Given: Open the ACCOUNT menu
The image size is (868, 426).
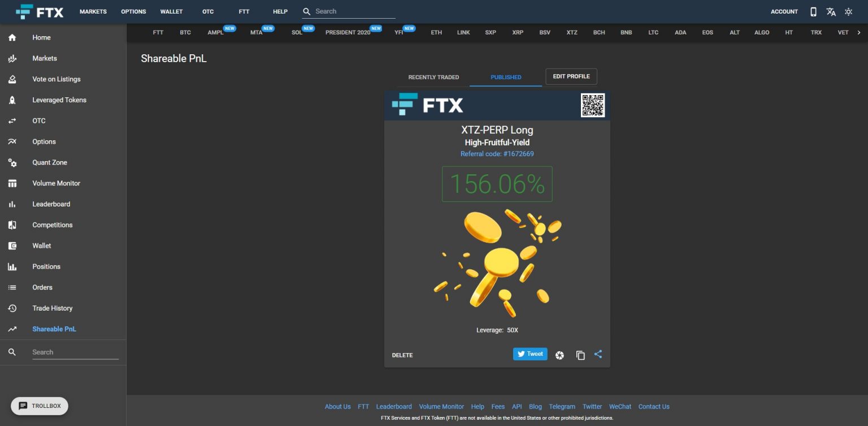Looking at the screenshot, I should click(x=784, y=11).
